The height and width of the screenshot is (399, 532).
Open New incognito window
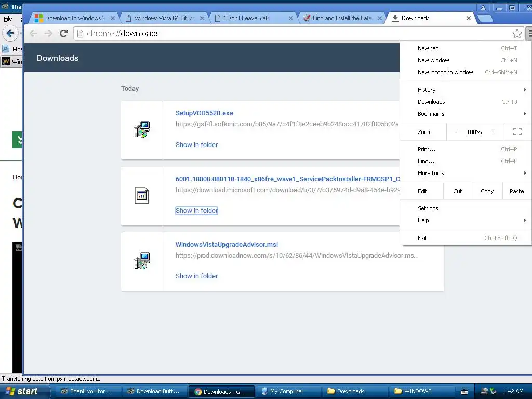tap(465, 72)
